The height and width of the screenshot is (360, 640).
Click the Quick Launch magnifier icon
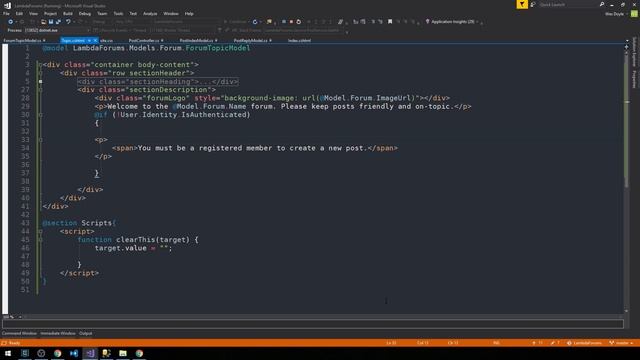tap(602, 4)
